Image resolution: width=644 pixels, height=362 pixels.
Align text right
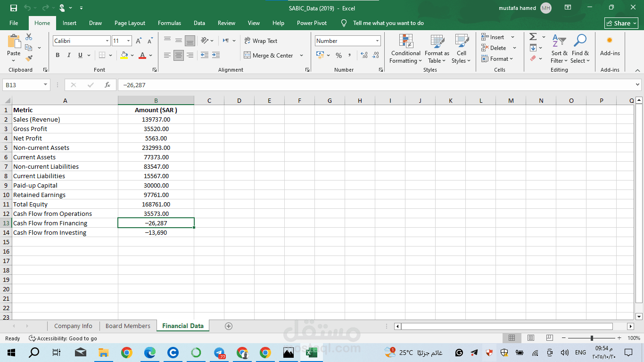[190, 55]
